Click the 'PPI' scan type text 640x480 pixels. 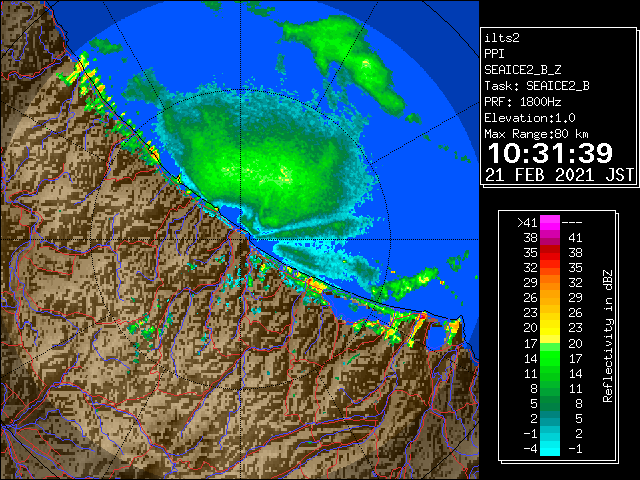494,54
